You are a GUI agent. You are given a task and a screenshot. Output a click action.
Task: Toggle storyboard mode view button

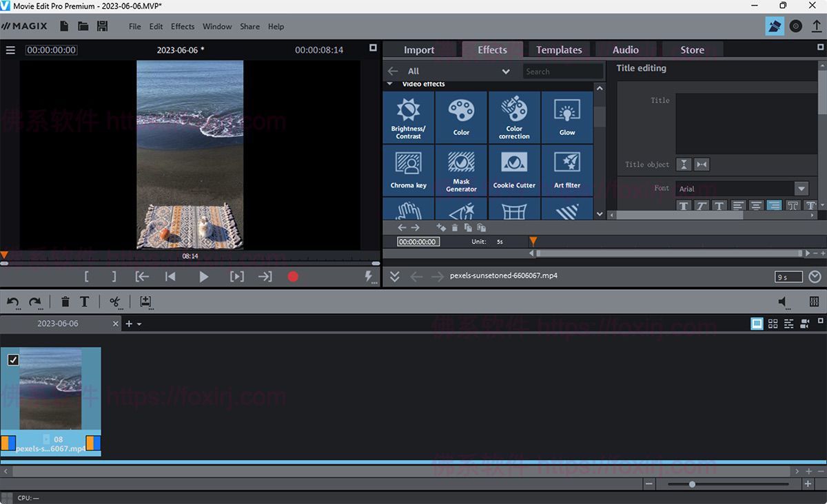click(757, 324)
